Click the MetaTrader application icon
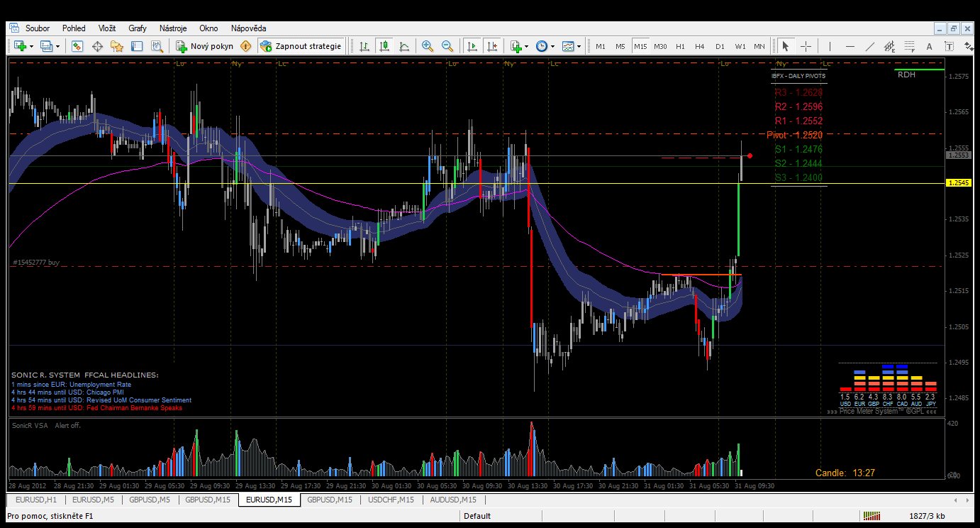980x528 pixels. pos(14,28)
